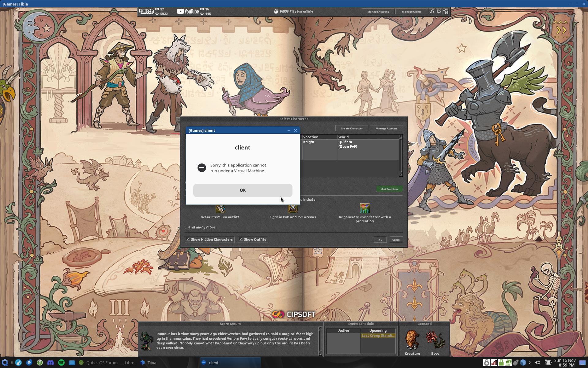Click the boosted Creature thumbnail
This screenshot has height=368, width=588.
[x=412, y=340]
